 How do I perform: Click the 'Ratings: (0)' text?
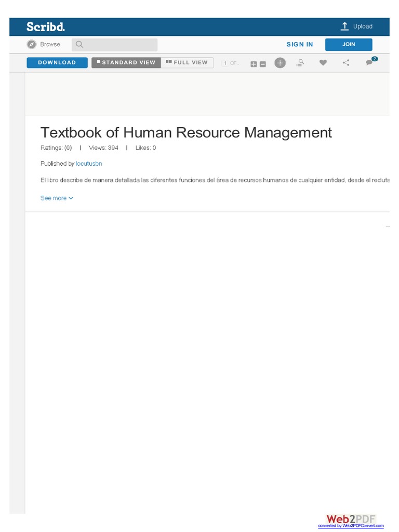coord(56,148)
